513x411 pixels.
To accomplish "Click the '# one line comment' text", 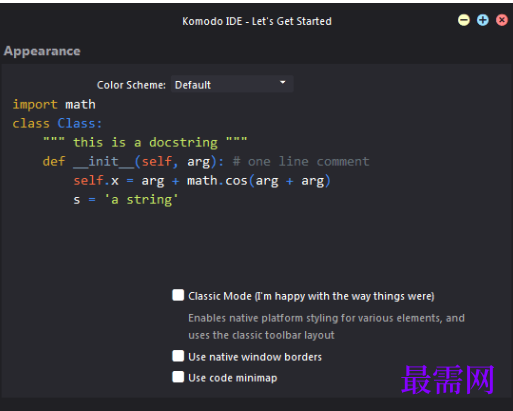I will [301, 162].
